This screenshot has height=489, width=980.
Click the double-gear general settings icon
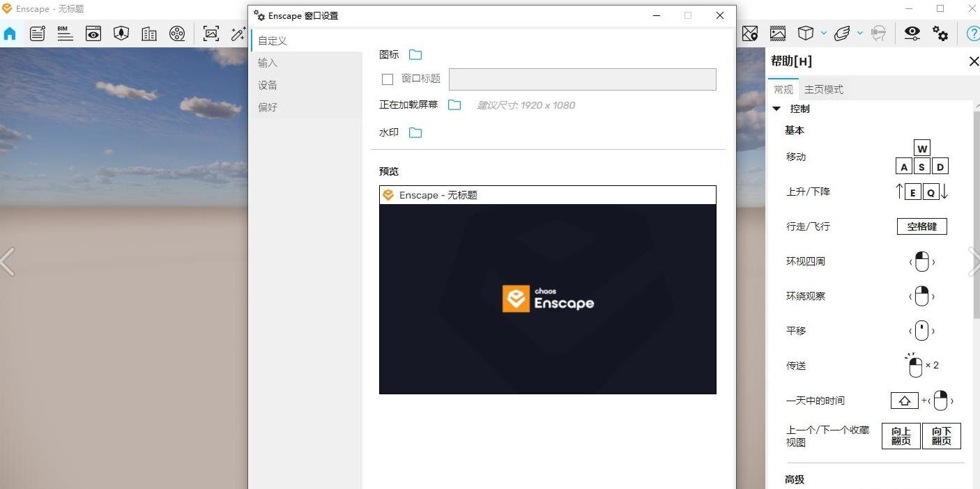pyautogui.click(x=940, y=33)
